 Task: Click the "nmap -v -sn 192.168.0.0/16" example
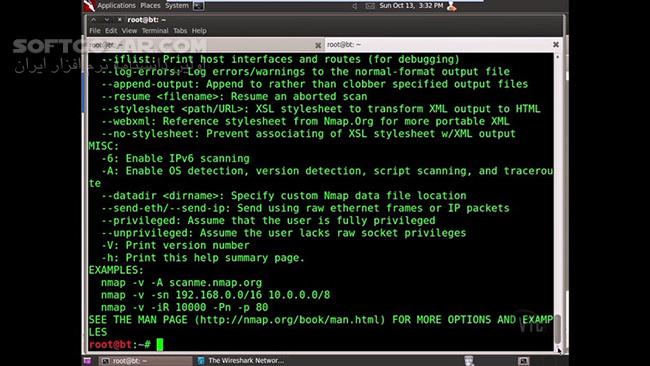click(x=216, y=295)
